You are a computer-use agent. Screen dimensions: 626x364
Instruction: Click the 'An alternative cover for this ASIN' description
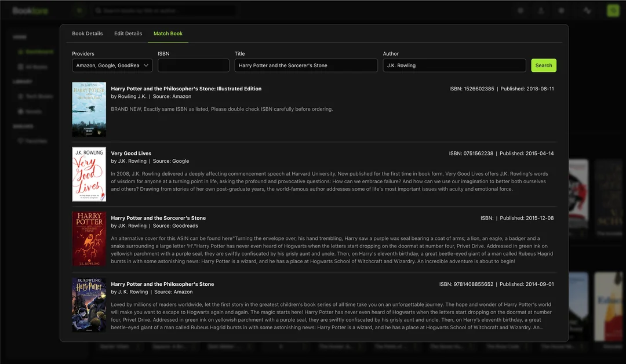[x=332, y=250]
